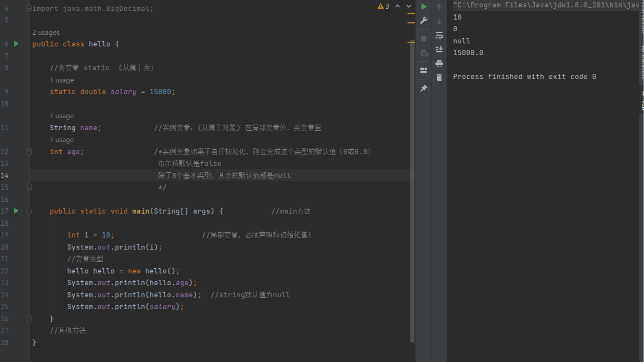Click the 'int age;' field declaration
This screenshot has width=644, height=362.
[67, 151]
